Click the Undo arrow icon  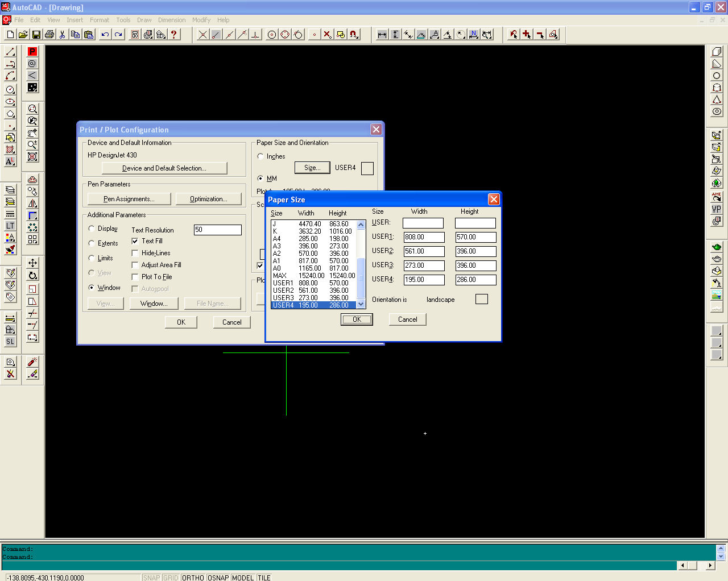point(105,35)
